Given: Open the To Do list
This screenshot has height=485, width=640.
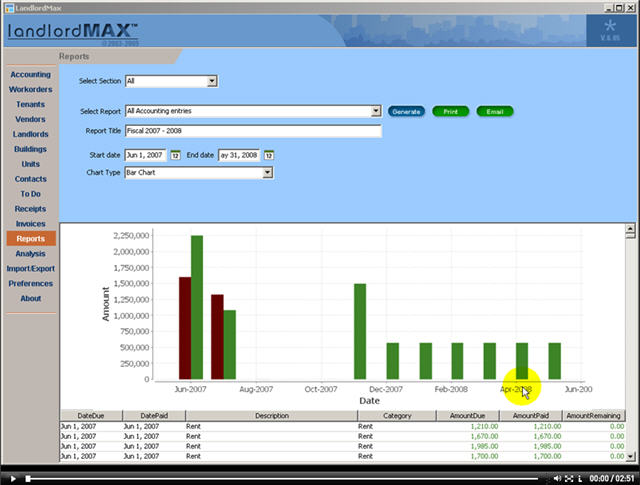Looking at the screenshot, I should point(31,194).
